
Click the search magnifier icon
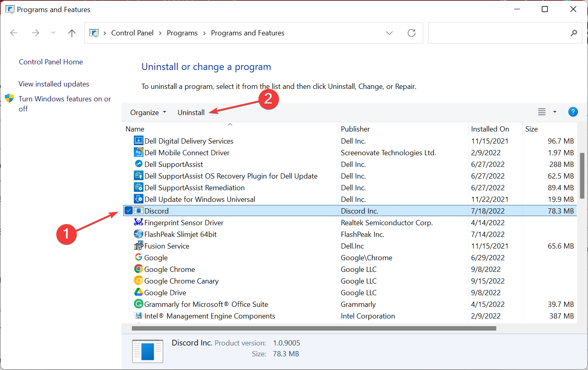tap(574, 33)
